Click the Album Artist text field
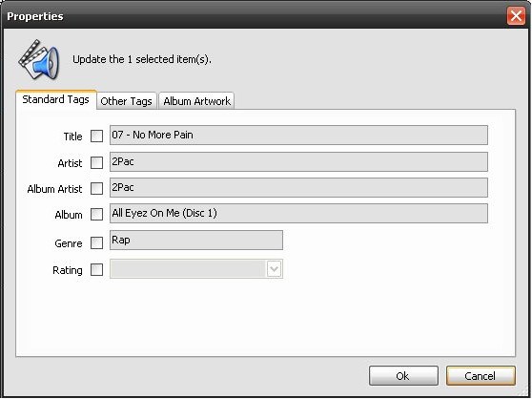The image size is (532, 399). tap(298, 187)
